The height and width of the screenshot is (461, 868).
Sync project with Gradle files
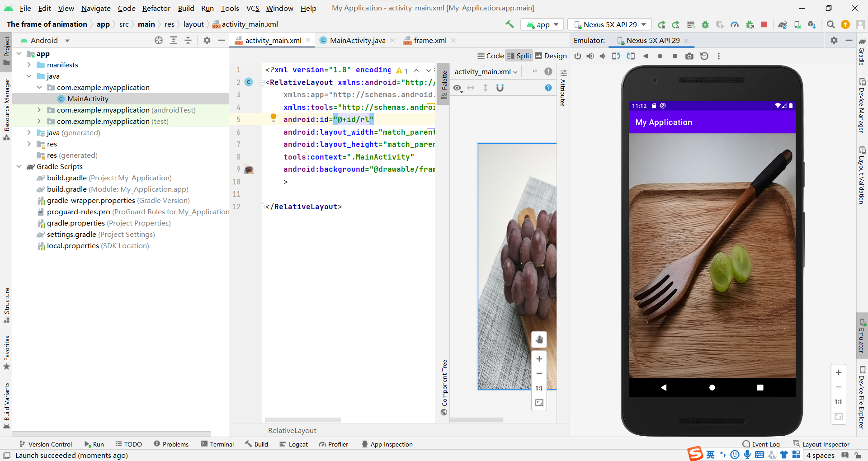click(783, 24)
